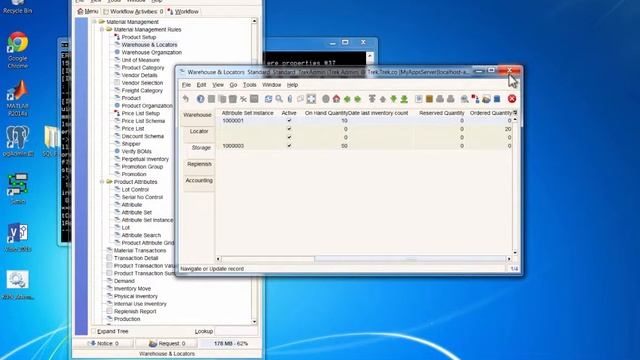Go to Next record green arrow
This screenshot has height=360, width=640.
393,99
